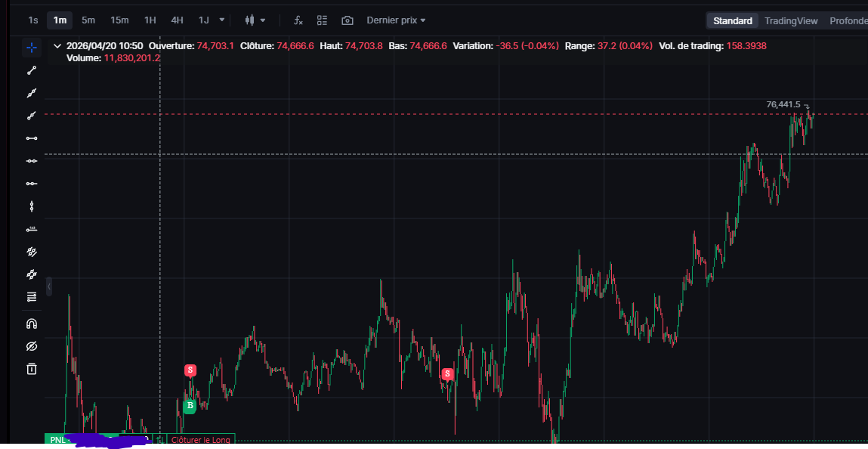The height and width of the screenshot is (449, 868).
Task: Click the date 2026/04/20 10:50
Action: pyautogui.click(x=104, y=46)
